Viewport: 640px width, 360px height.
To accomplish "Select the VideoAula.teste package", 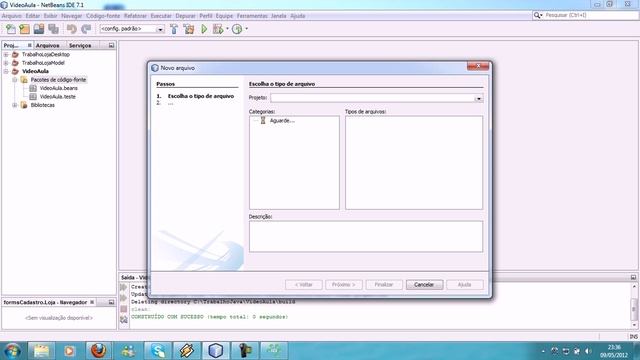I will 58,97.
